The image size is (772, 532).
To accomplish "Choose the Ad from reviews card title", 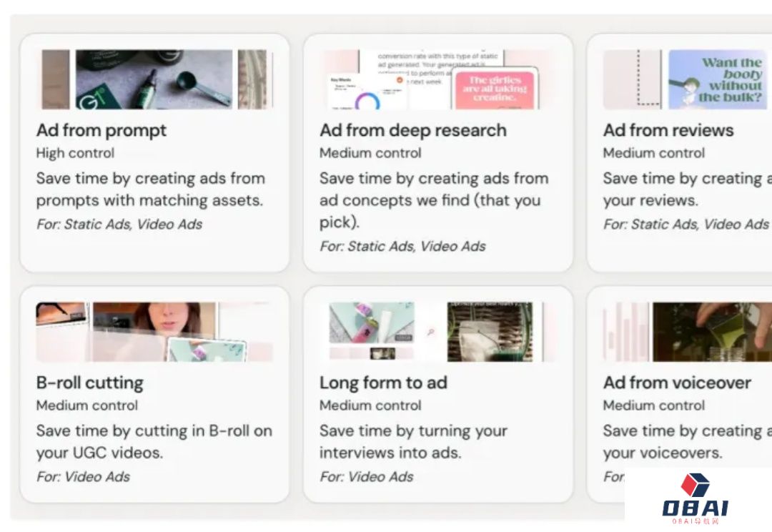I will pyautogui.click(x=668, y=130).
